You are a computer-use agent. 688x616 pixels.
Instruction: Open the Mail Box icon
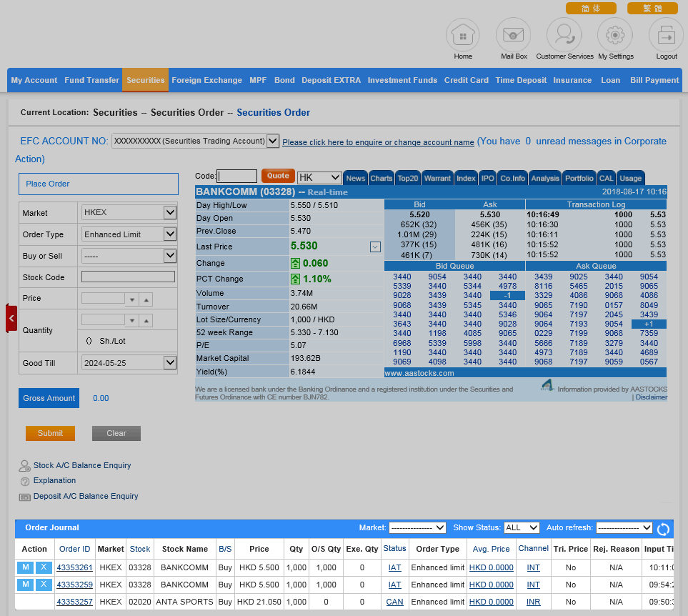514,35
